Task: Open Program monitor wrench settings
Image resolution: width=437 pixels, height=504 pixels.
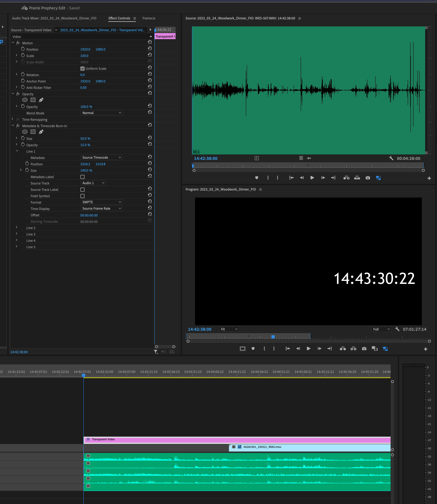Action: 397,329
